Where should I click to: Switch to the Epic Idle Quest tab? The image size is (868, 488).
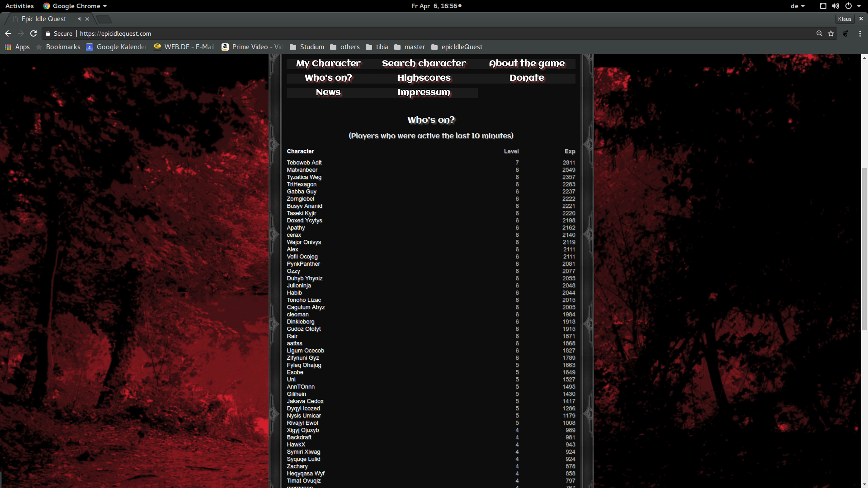44,19
